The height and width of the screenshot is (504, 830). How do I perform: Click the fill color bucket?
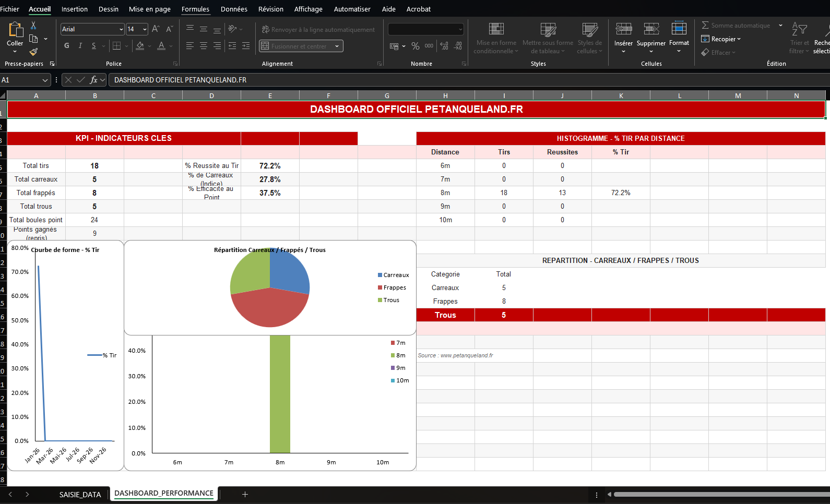coord(140,46)
